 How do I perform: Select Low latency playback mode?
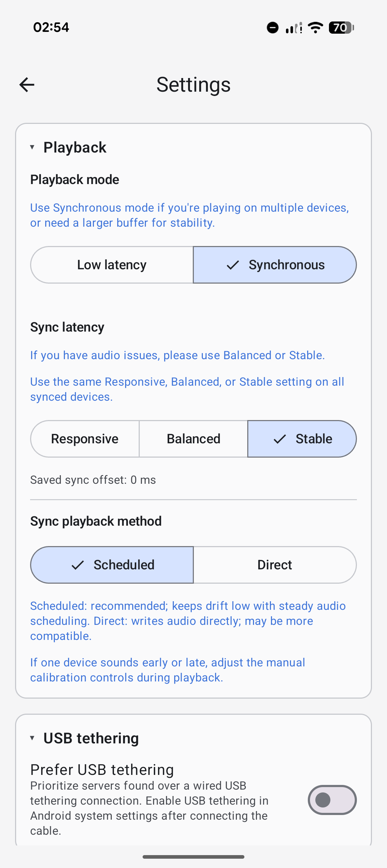(112, 265)
